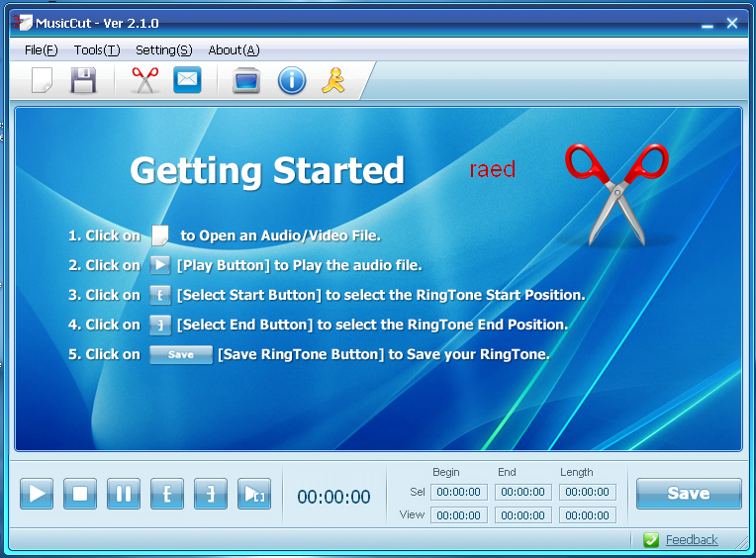Open the blue screen/monitor toolbar icon
This screenshot has width=756, height=558.
tap(246, 80)
